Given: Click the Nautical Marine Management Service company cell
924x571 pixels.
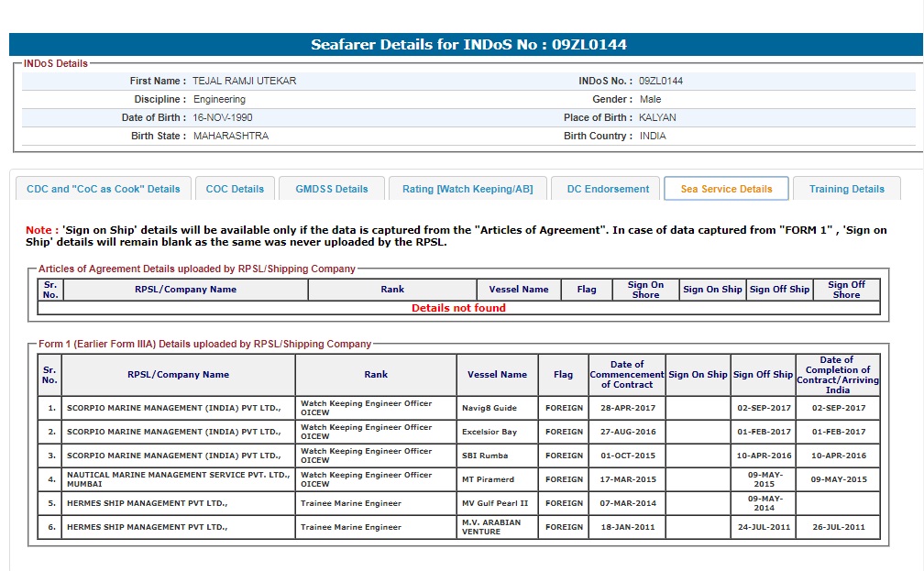Looking at the screenshot, I should tap(178, 479).
